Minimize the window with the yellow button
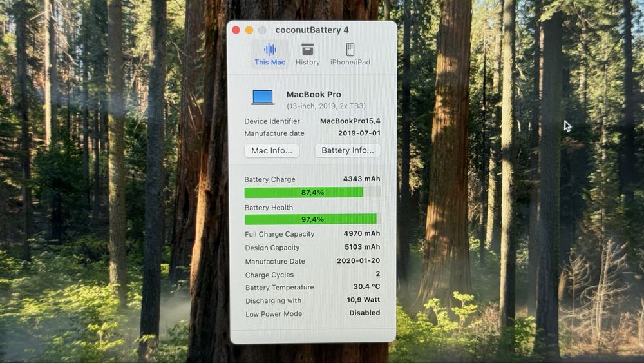This screenshot has height=363, width=644. 249,30
